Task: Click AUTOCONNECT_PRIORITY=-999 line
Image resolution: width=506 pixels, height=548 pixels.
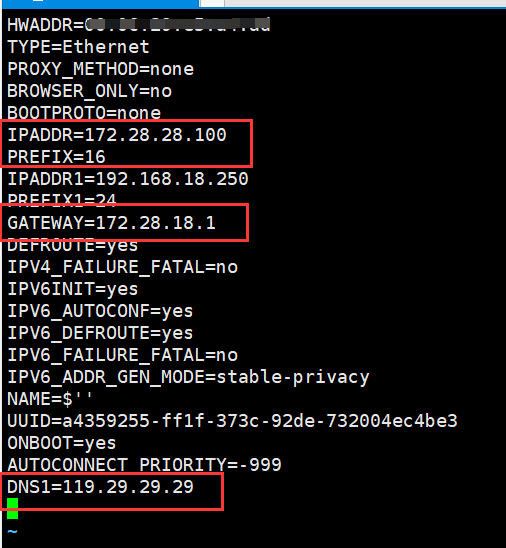Action: [x=144, y=465]
